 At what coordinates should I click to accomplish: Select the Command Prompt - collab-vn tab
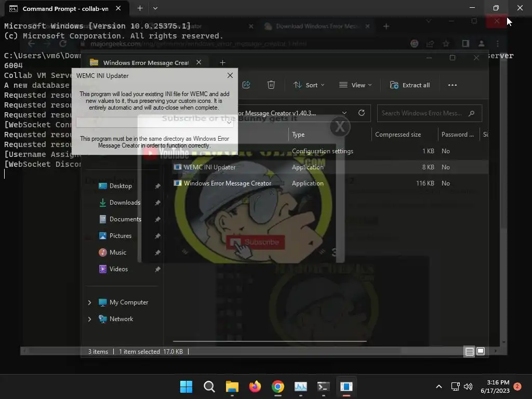[x=65, y=8]
